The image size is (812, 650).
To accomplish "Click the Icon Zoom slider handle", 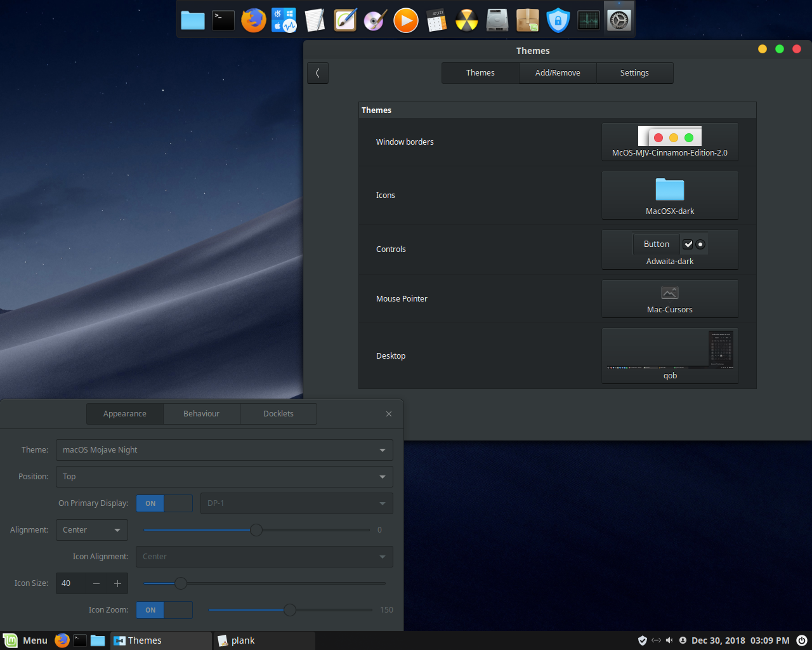I will (290, 610).
